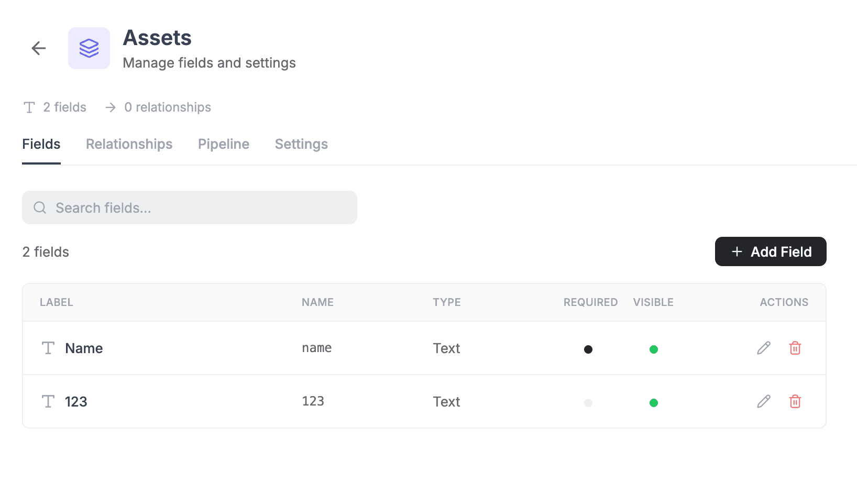
Task: Delete the Name field via trash icon
Action: click(795, 347)
